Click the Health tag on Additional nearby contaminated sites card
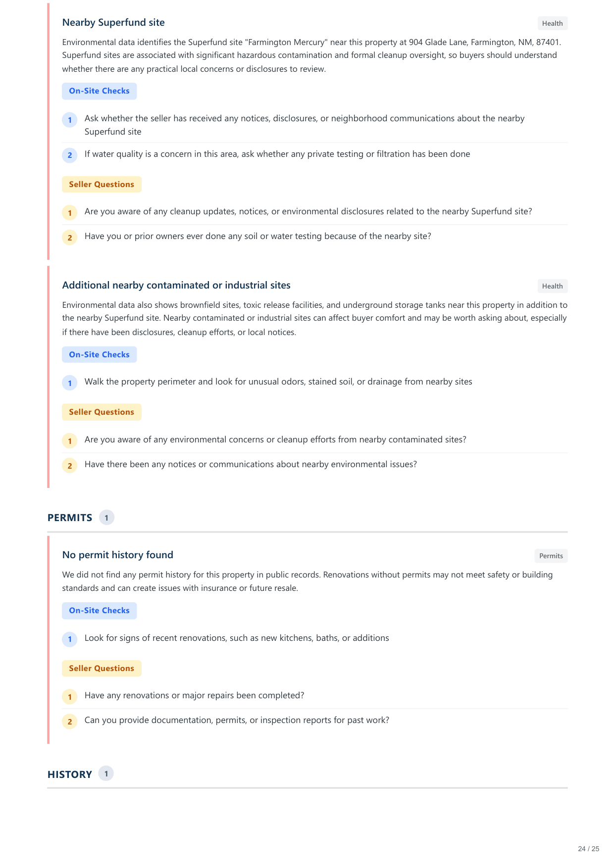 552,286
